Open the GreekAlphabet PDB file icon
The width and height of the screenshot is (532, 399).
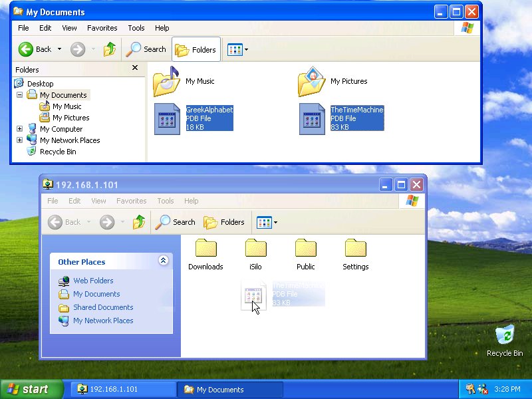[x=167, y=119]
